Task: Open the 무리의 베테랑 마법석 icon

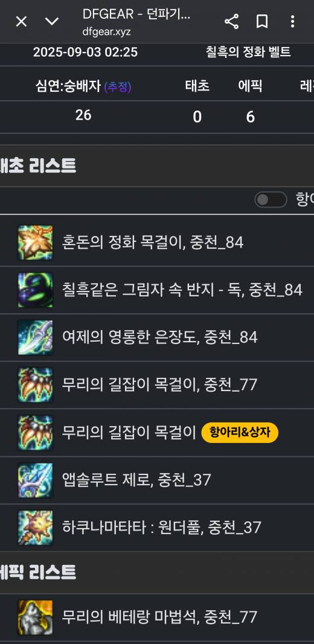Action: 36,617
